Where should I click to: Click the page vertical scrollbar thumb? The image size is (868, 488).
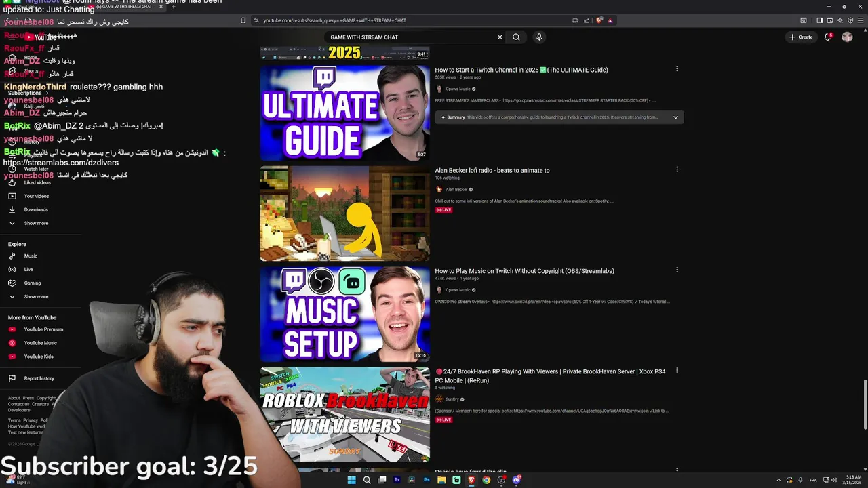pos(865,405)
